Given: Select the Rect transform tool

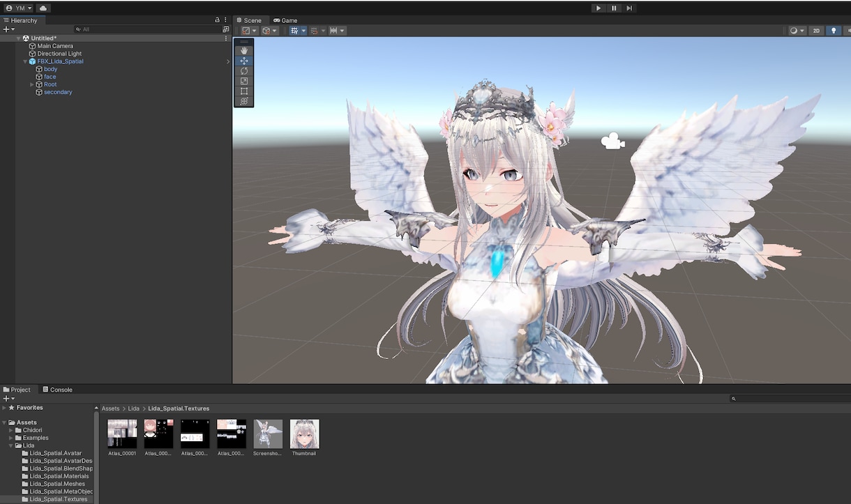Looking at the screenshot, I should (244, 91).
